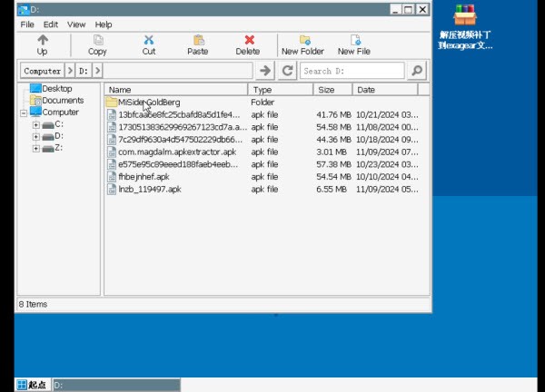The height and width of the screenshot is (392, 545).
Task: Sort files by Size column header
Action: [332, 90]
